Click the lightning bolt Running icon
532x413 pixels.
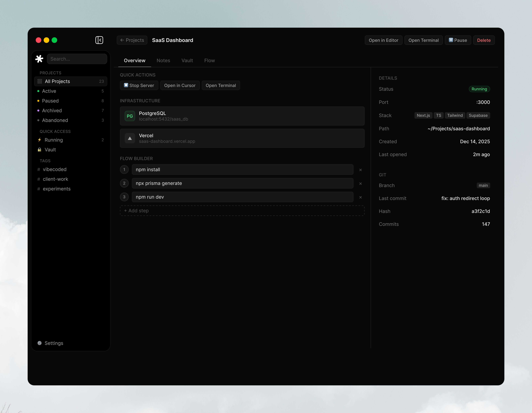(x=40, y=140)
